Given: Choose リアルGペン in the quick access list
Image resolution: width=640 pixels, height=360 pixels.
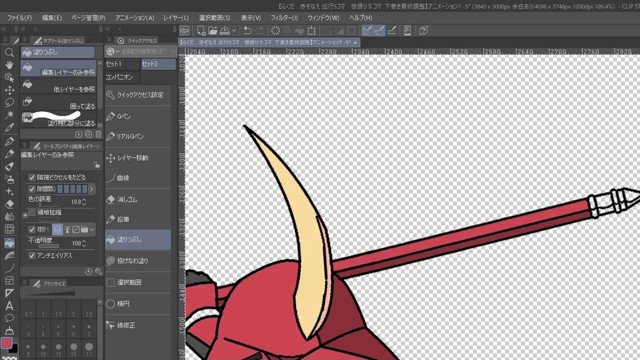Looking at the screenshot, I should (x=138, y=137).
